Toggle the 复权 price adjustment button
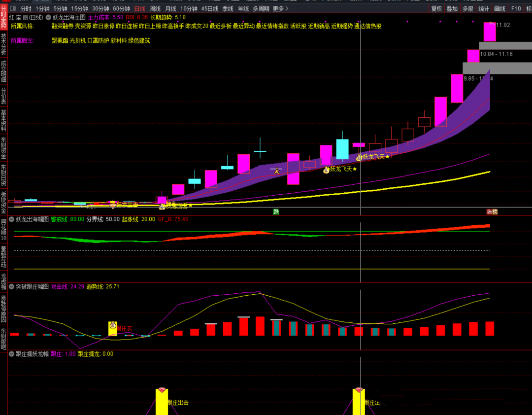This screenshot has height=415, width=532. tap(436, 8)
